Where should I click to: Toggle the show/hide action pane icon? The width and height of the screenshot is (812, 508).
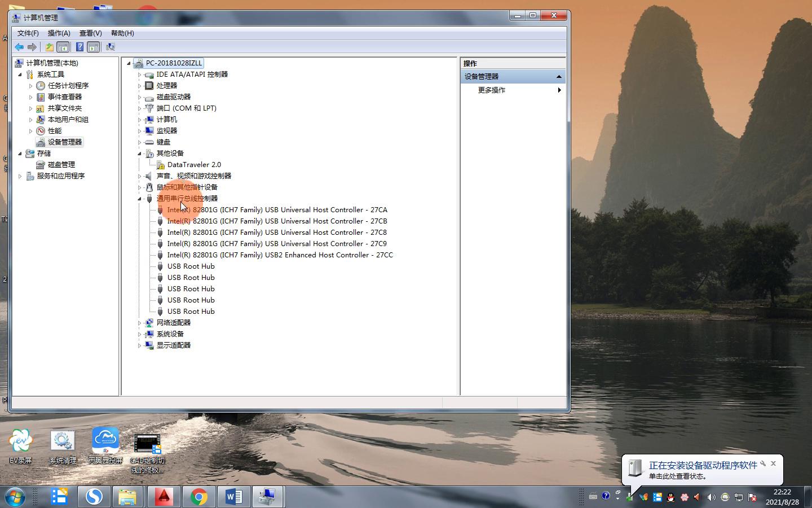click(x=94, y=47)
